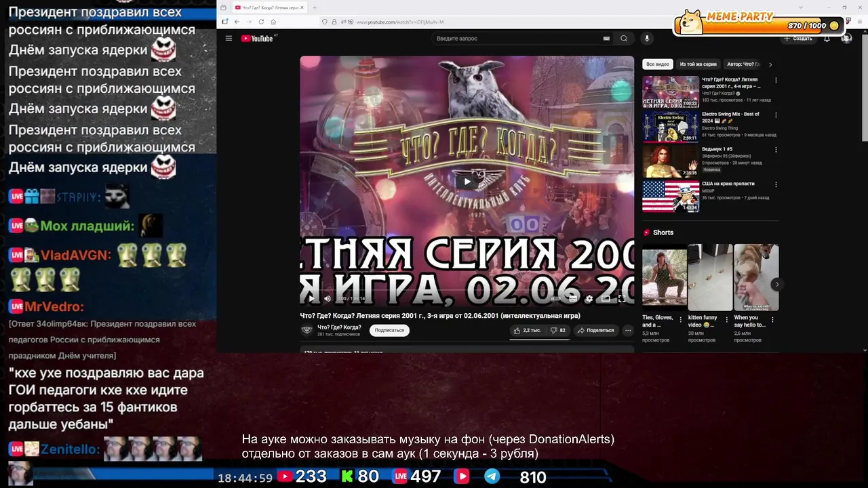Toggle the autoplay switch in the player

click(x=555, y=298)
